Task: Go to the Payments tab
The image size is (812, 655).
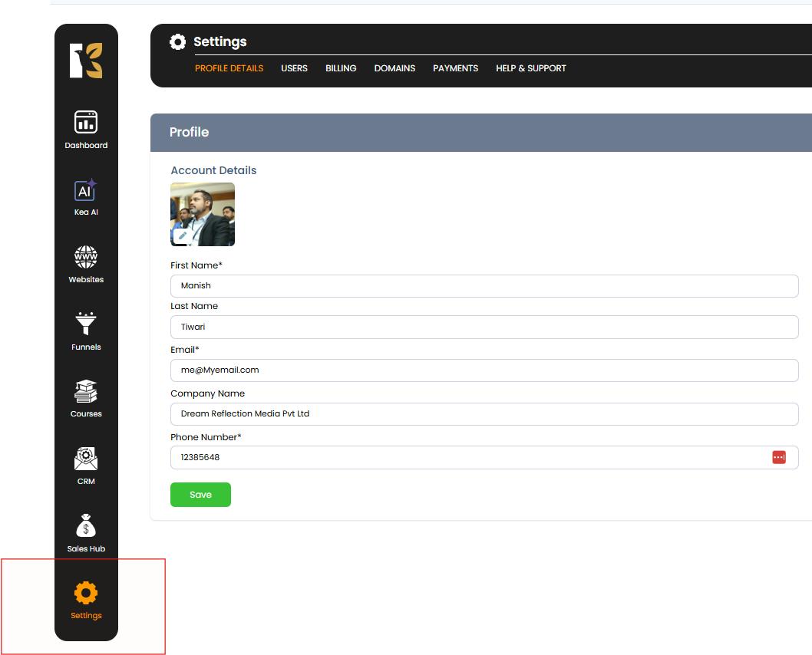Action: tap(455, 68)
